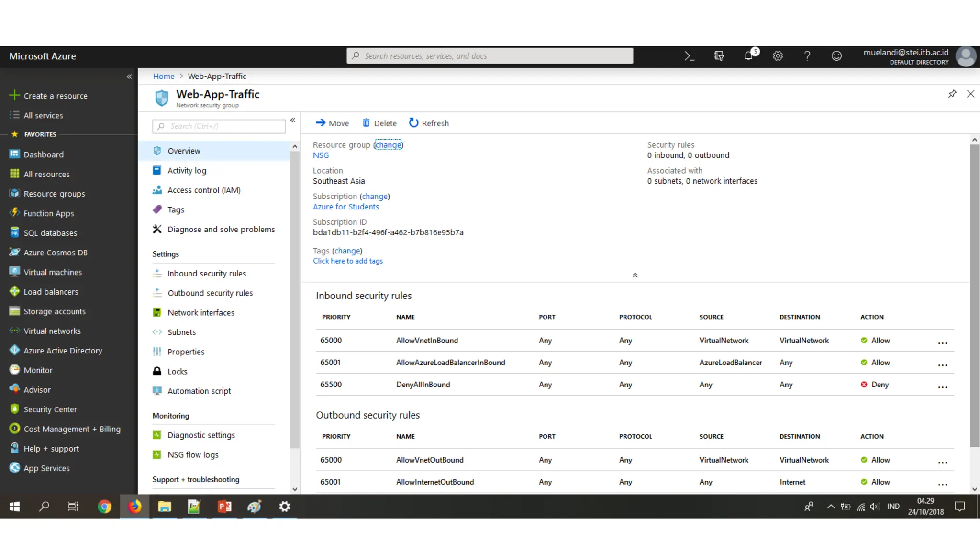Click the Delete trash icon
This screenshot has height=551, width=980.
coord(366,123)
